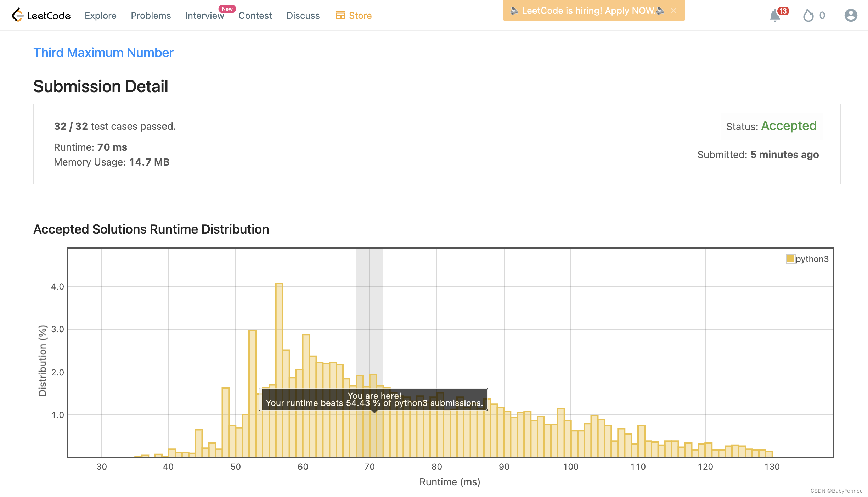Viewport: 868px width, 497px height.
Task: Click the red 13 notification badge
Action: point(783,11)
